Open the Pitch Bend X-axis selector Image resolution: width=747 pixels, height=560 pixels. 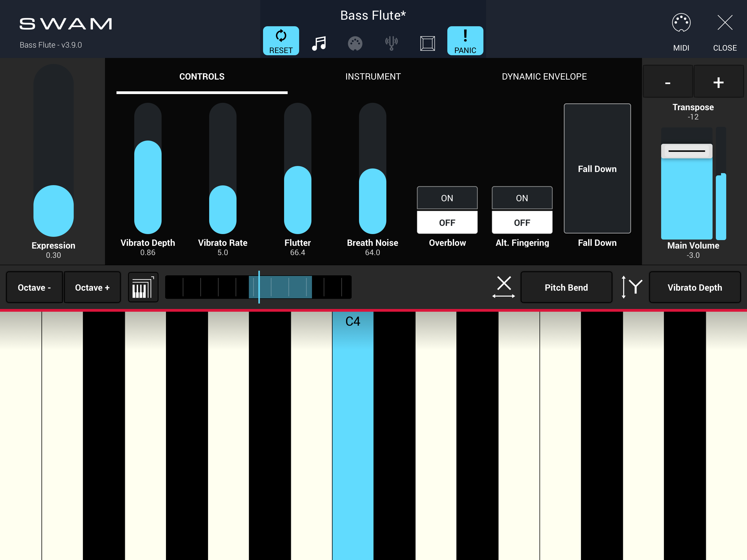[566, 287]
